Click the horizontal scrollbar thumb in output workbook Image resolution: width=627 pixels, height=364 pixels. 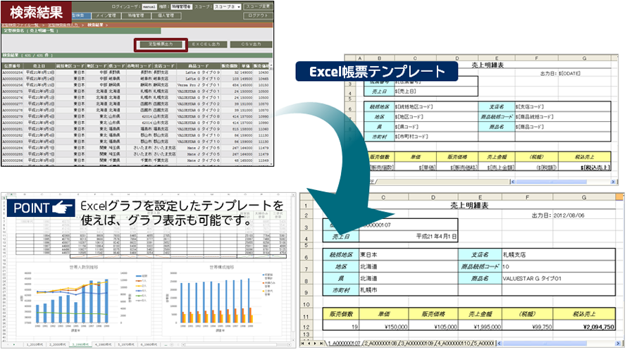545,343
